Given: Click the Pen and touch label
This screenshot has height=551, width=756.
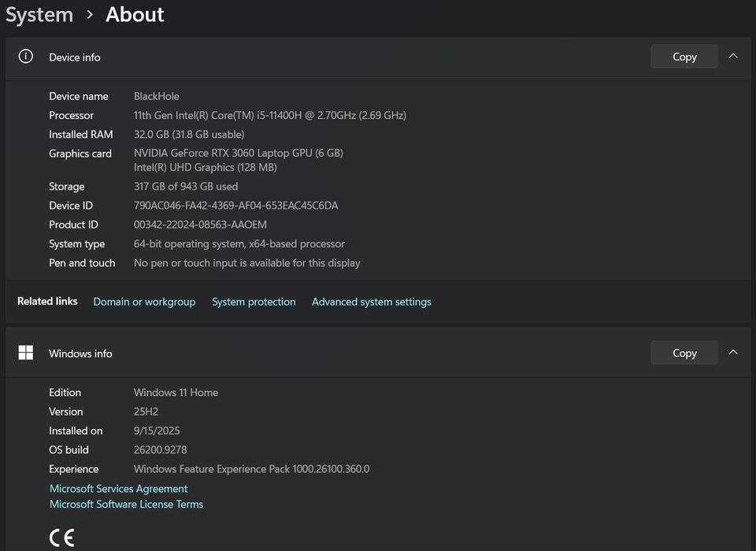Looking at the screenshot, I should [x=82, y=263].
